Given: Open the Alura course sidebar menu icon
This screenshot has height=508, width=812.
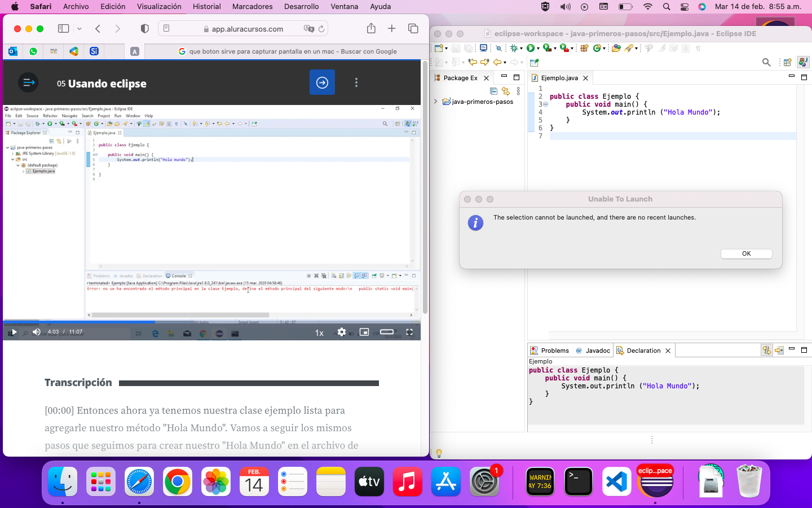Looking at the screenshot, I should coord(28,82).
